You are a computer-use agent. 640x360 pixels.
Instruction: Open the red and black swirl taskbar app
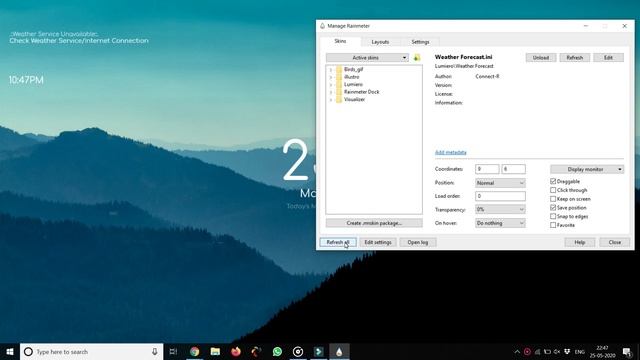[256, 351]
